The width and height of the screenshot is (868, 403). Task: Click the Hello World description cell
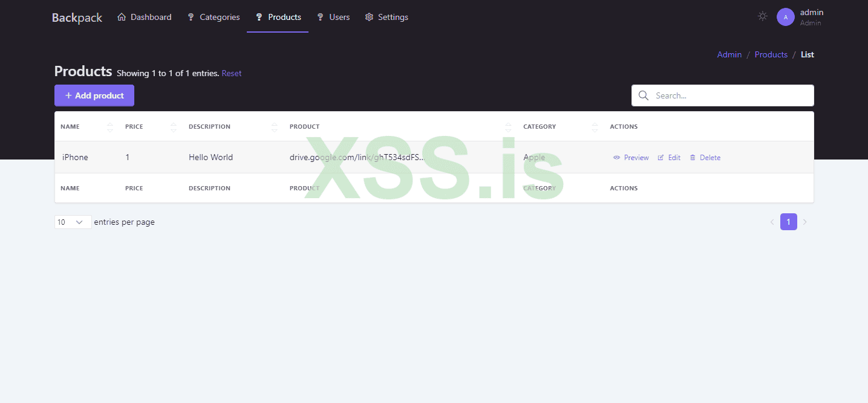210,157
